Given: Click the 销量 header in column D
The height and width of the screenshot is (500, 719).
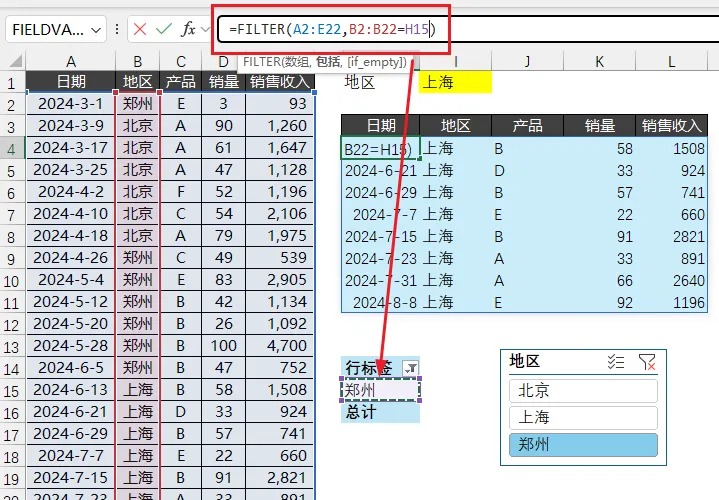Looking at the screenshot, I should tap(223, 82).
